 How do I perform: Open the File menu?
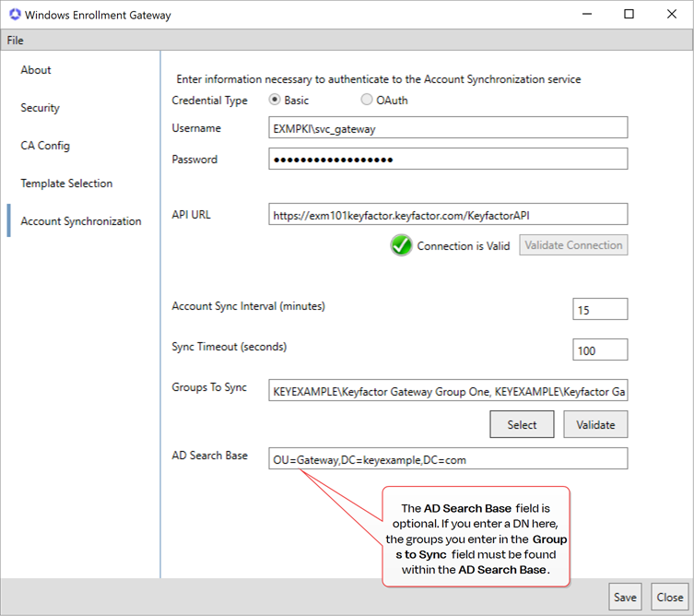(15, 41)
